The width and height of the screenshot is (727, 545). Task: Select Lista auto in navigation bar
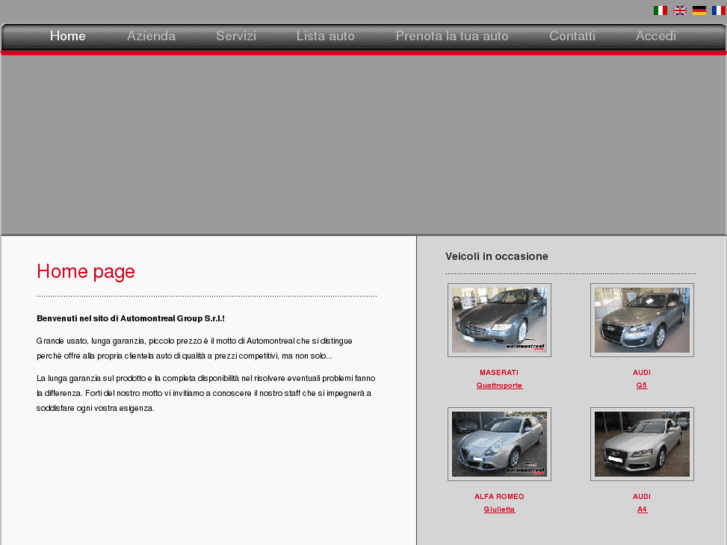(325, 36)
